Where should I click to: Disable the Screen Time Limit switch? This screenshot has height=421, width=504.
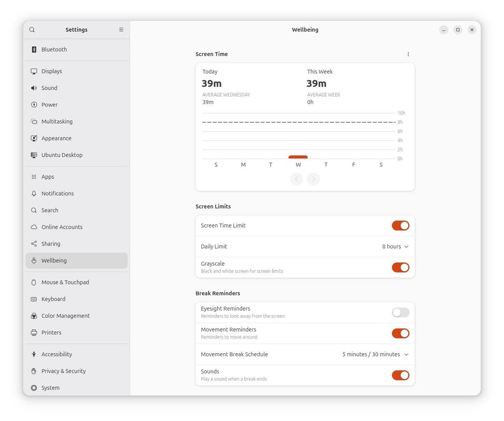click(401, 226)
